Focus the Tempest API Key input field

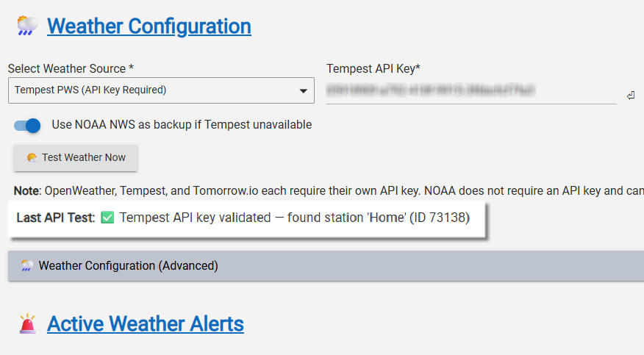[471, 91]
